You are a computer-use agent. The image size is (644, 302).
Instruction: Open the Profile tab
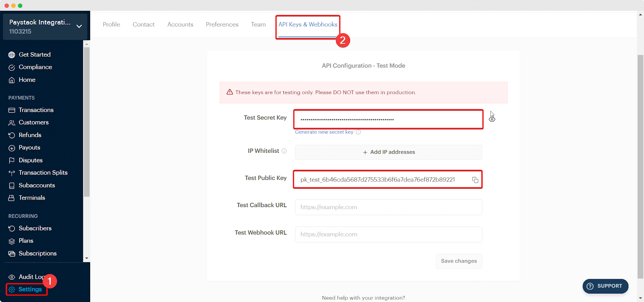[111, 25]
